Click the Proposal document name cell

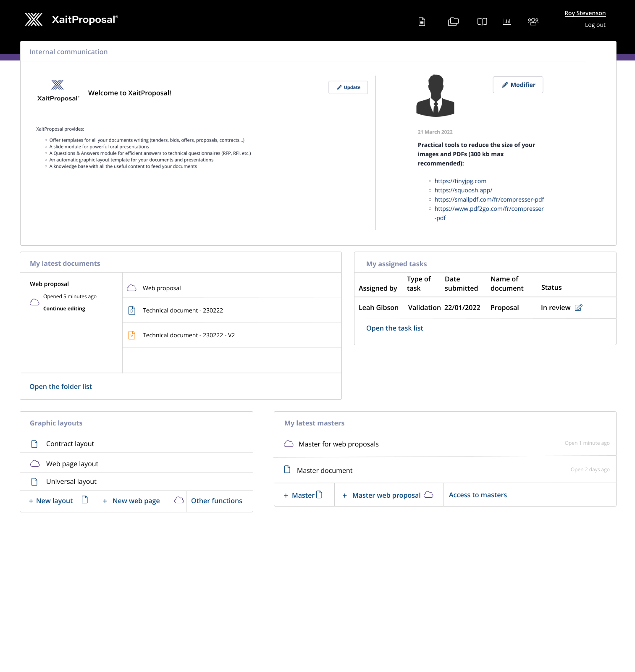[x=504, y=307]
